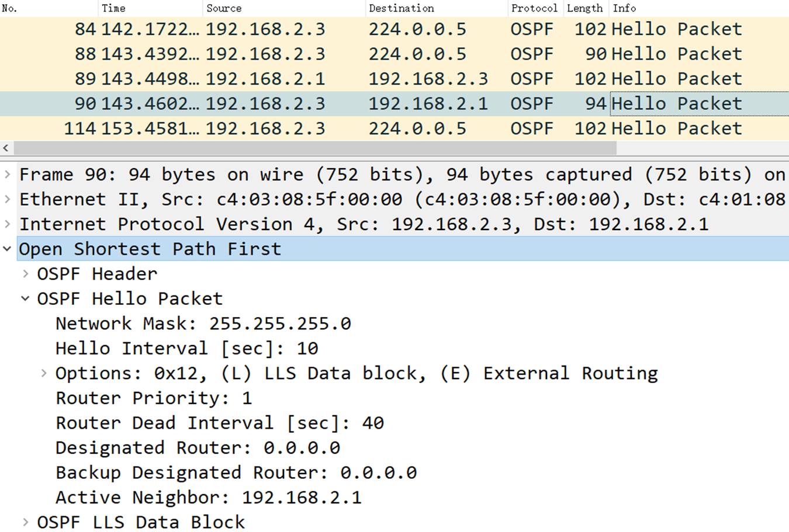Sort packets by Source column header
The height and width of the screenshot is (532, 789).
pyautogui.click(x=223, y=8)
